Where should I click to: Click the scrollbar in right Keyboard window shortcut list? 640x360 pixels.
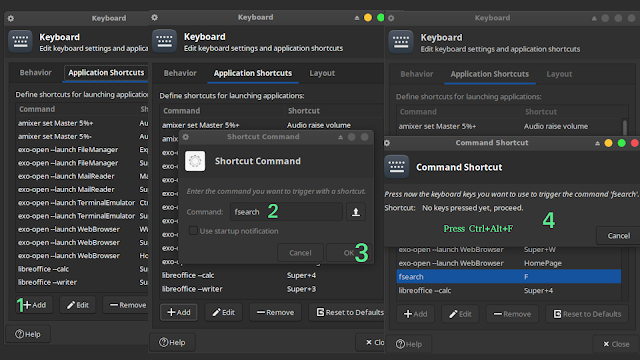[624, 127]
